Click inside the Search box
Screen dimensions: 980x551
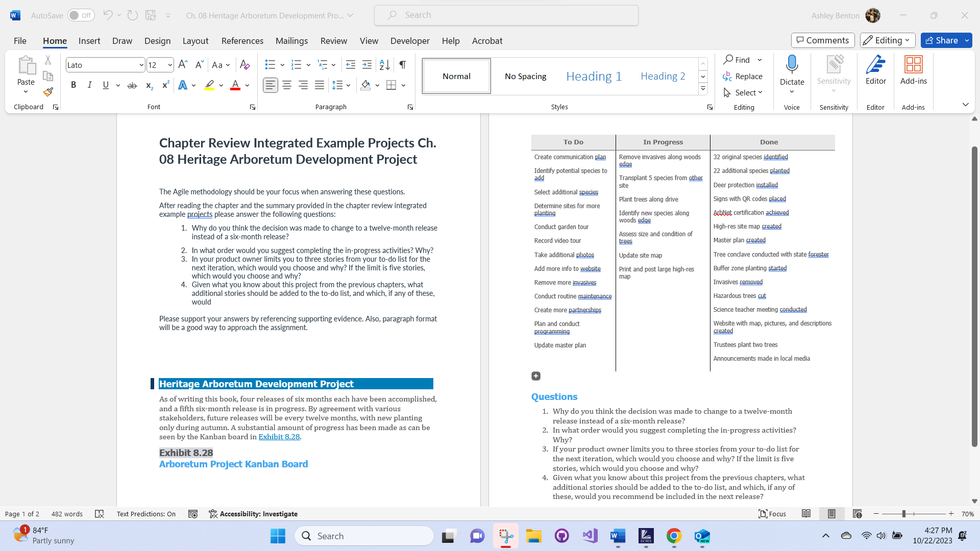[506, 15]
